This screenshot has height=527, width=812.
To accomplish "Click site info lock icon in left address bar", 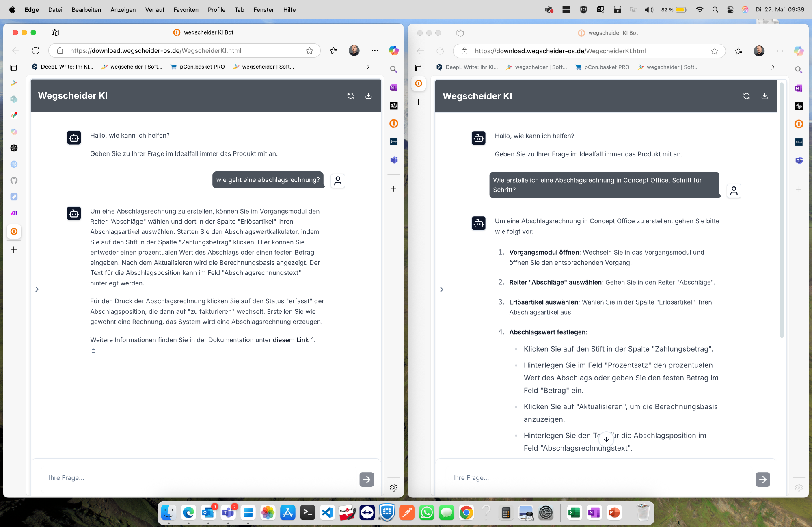I will [60, 50].
